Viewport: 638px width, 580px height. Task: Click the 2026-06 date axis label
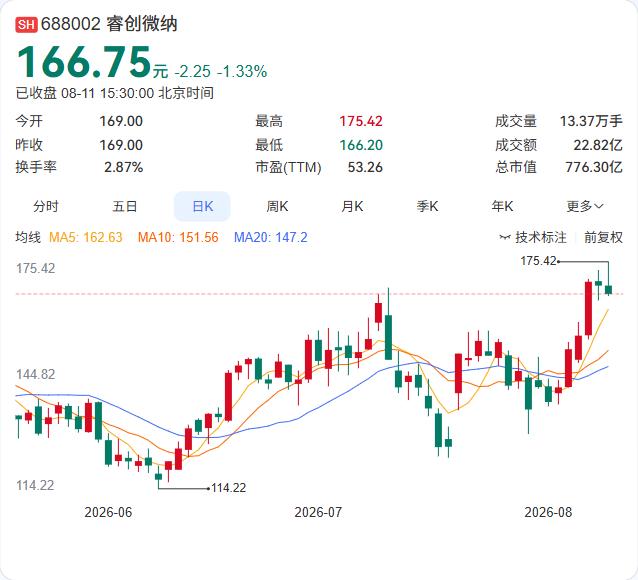pos(108,512)
